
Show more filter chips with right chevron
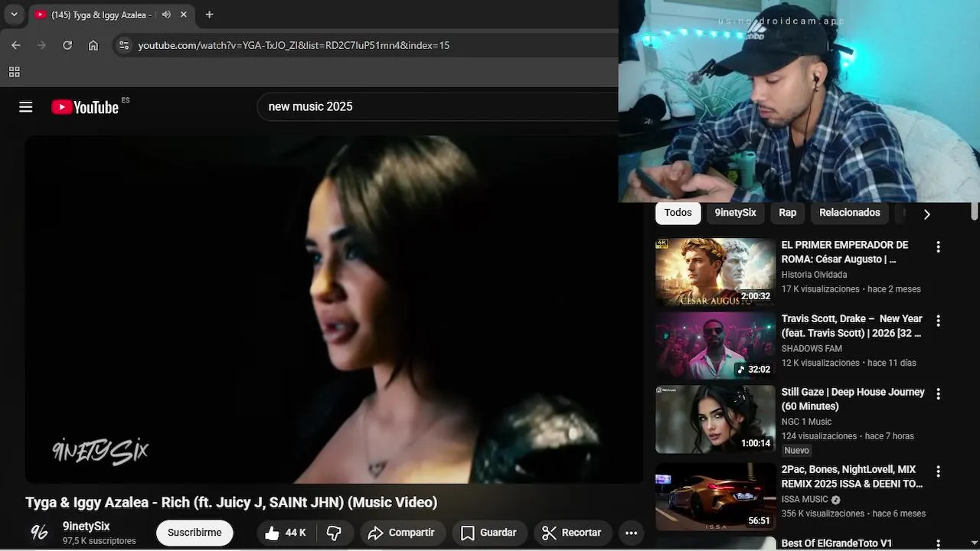pyautogui.click(x=926, y=214)
